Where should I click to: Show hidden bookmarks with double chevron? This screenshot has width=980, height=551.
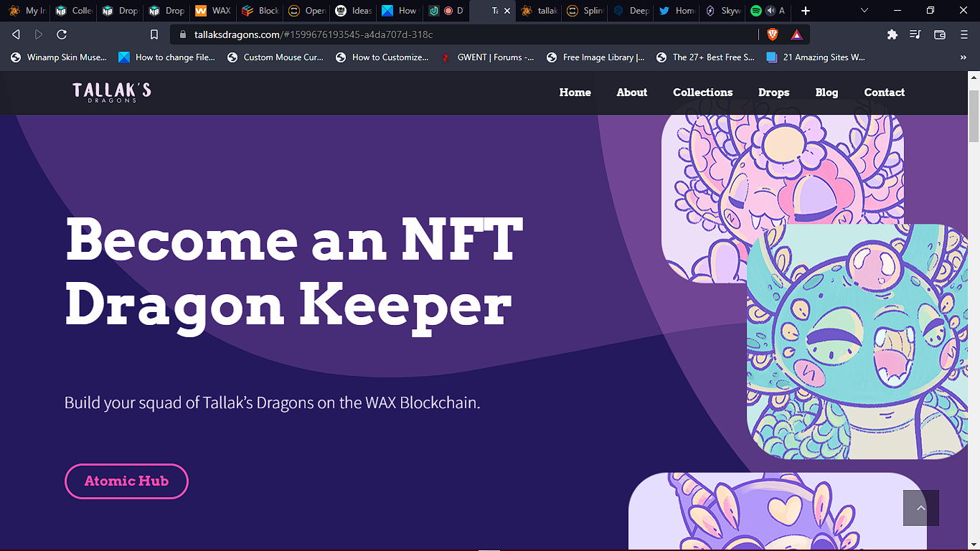pyautogui.click(x=963, y=57)
